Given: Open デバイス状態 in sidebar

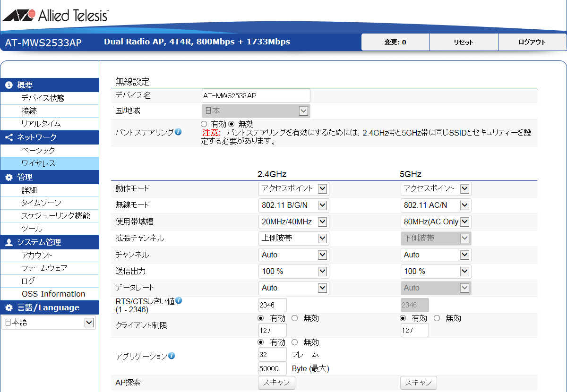Looking at the screenshot, I should (x=50, y=98).
